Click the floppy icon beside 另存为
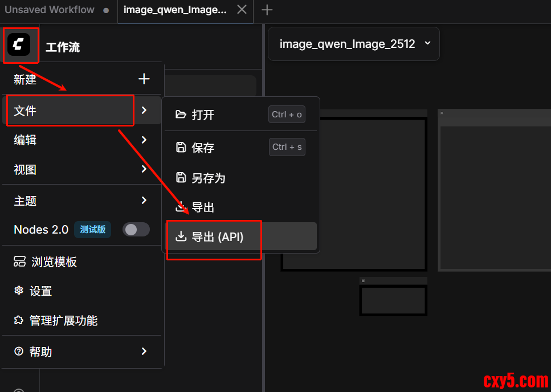Image resolution: width=551 pixels, height=392 pixels. (181, 177)
